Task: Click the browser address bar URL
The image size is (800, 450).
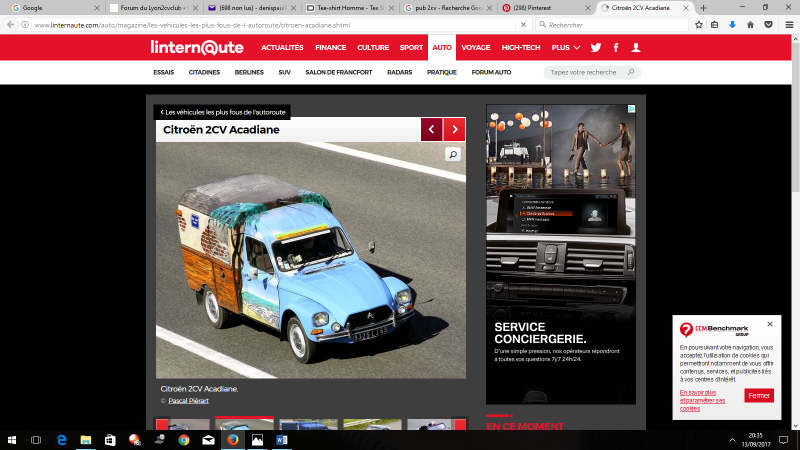Action: pyautogui.click(x=192, y=25)
